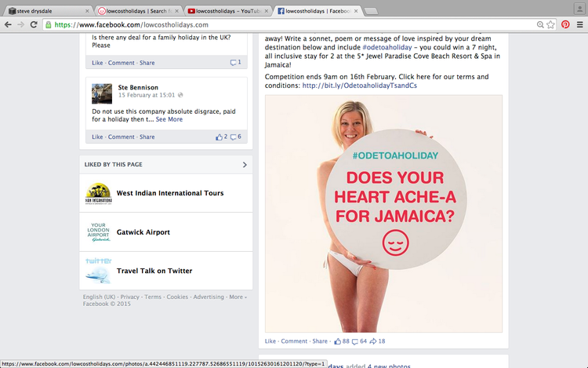Click the 64 comments bubble on photo post
Viewport: 588px width, 368px height.
359,341
